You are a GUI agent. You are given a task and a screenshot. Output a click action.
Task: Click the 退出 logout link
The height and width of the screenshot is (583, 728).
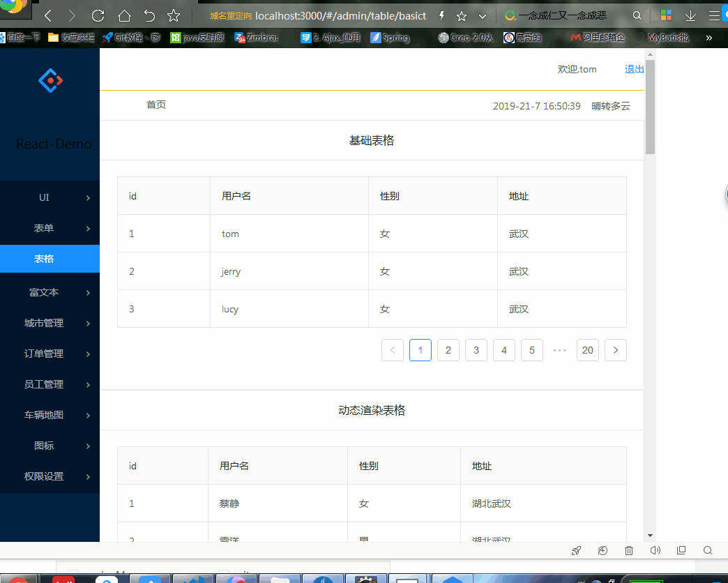[x=633, y=69]
